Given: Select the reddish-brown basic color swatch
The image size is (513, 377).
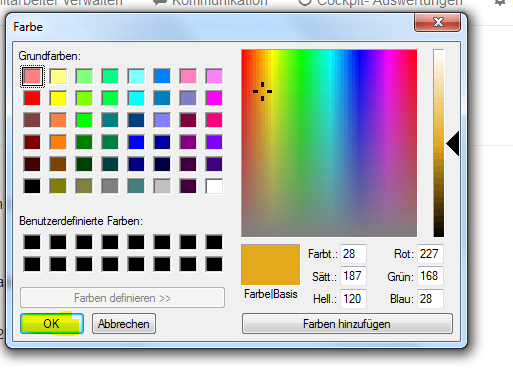Looking at the screenshot, I should click(x=32, y=120).
